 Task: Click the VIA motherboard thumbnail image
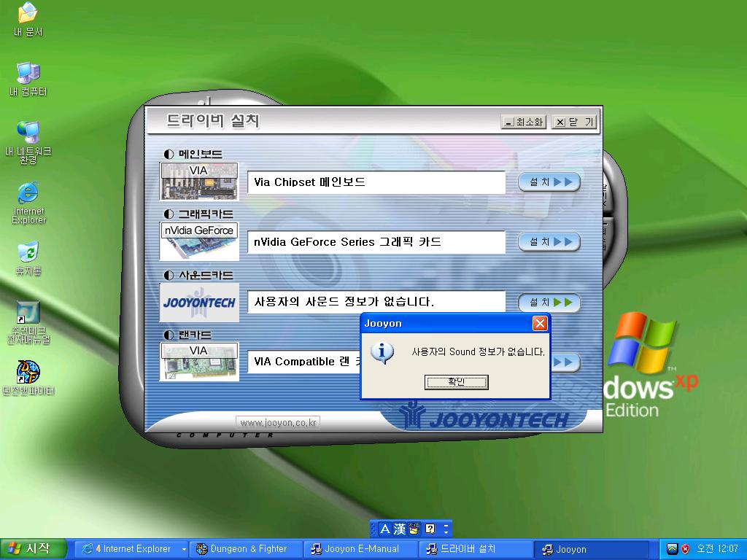click(199, 182)
